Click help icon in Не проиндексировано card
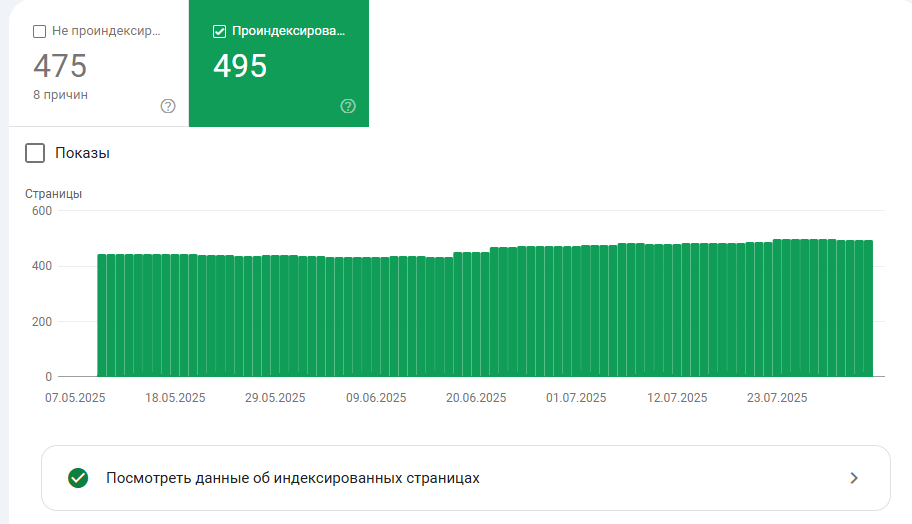 168,106
